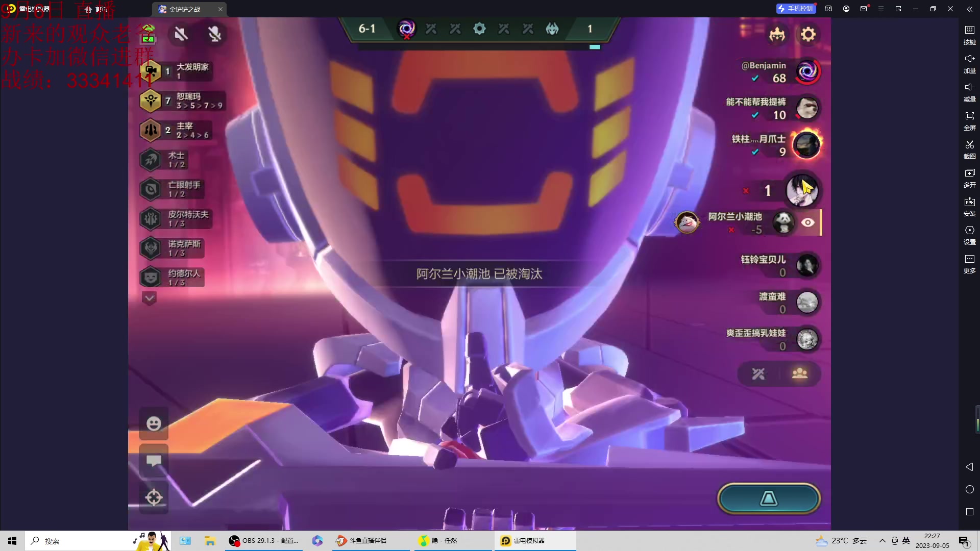The image size is (980, 551).
Task: Open the emote smiley button
Action: click(x=154, y=423)
